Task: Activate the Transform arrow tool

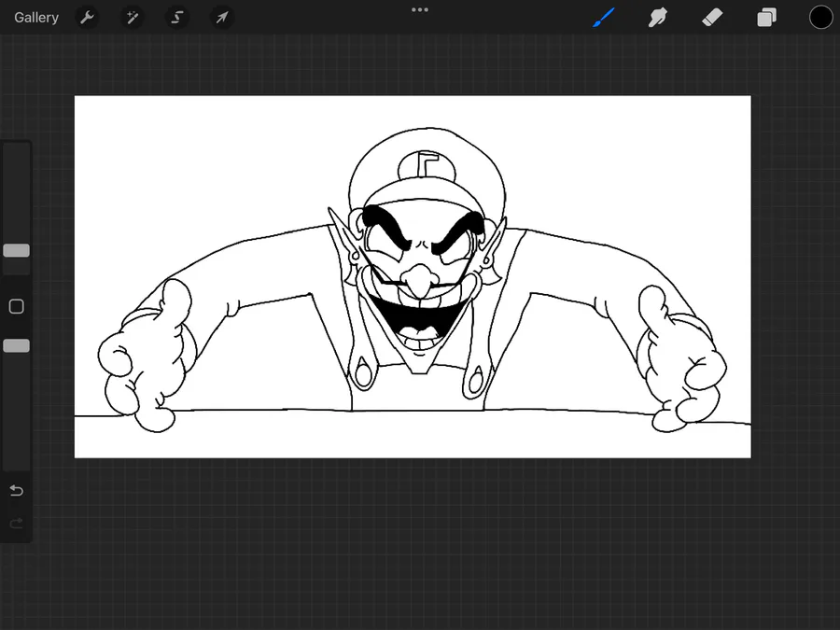Action: tap(222, 18)
